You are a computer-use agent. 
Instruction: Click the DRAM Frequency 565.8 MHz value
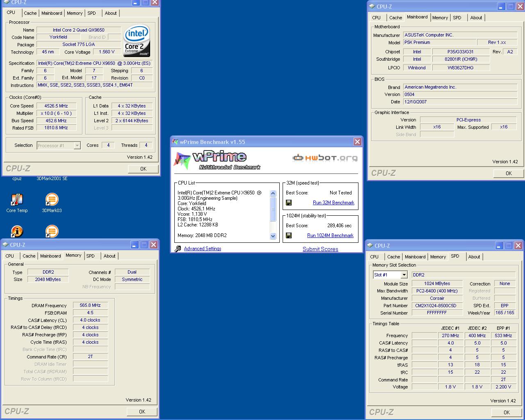pyautogui.click(x=90, y=305)
